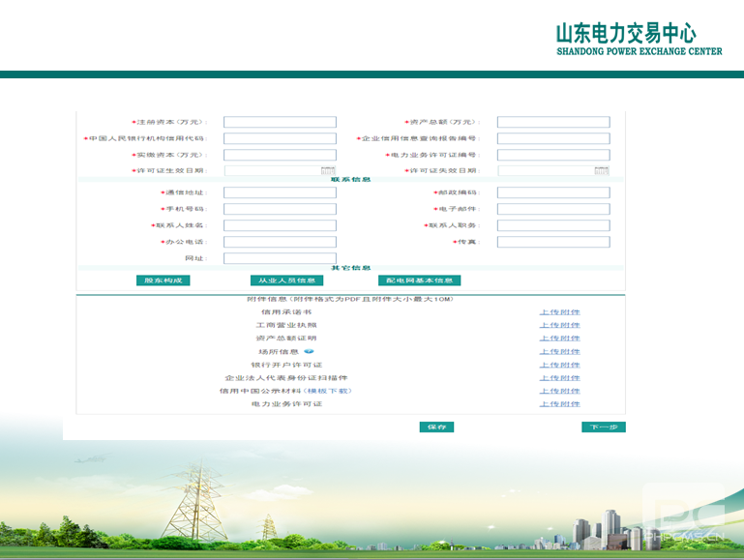
Task: Select the 联系信息 section header text
Action: [x=350, y=180]
